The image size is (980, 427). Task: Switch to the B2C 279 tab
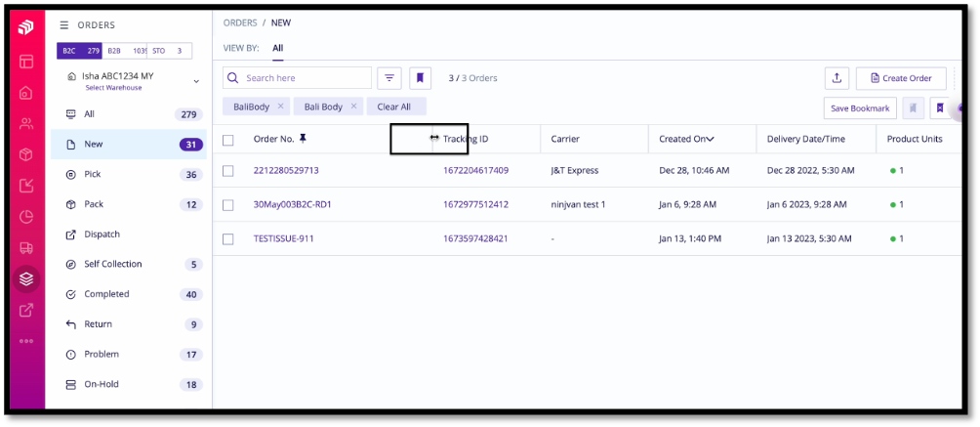pos(79,51)
